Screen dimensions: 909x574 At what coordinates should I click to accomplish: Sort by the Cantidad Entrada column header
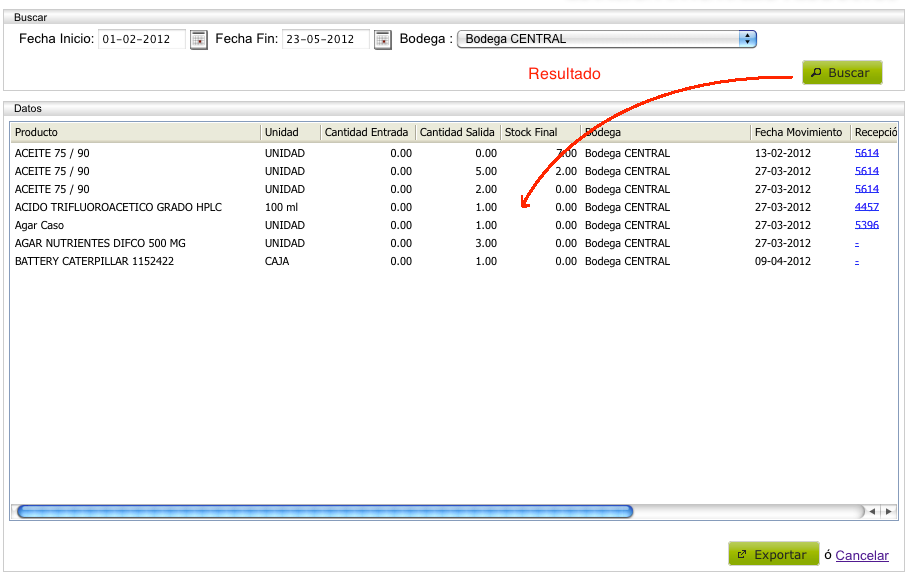click(366, 132)
